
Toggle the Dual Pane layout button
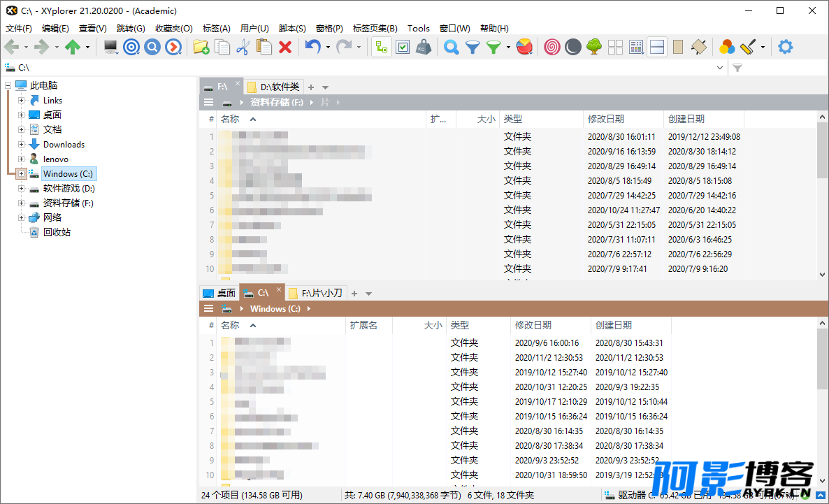(657, 47)
